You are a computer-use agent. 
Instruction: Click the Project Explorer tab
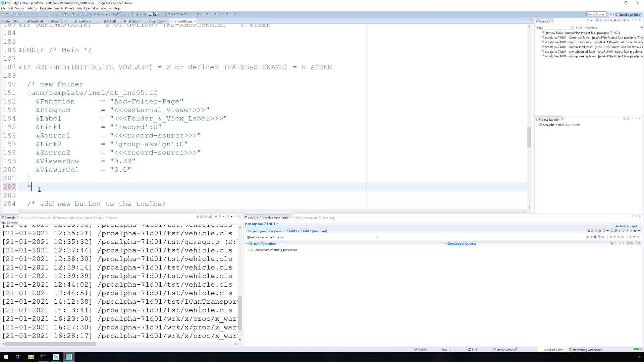[x=549, y=119]
